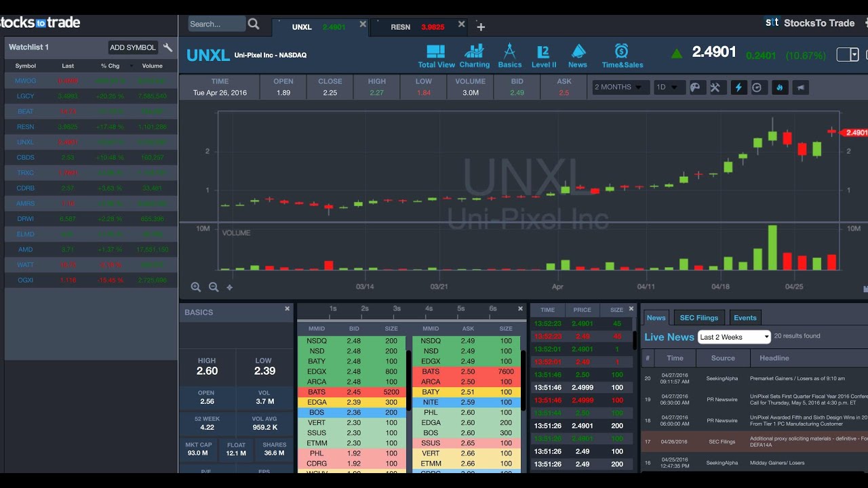This screenshot has height=488, width=868.
Task: Click the chart crosshair reset icon
Action: coord(229,287)
